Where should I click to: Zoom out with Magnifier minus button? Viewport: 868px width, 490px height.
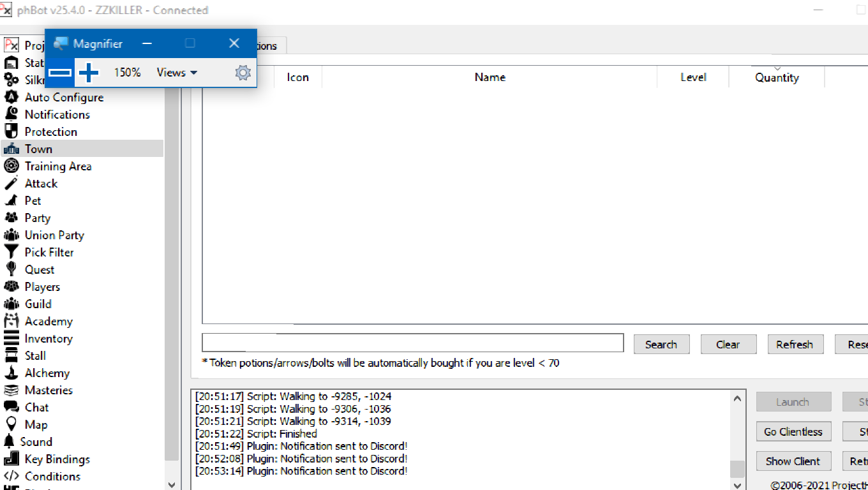60,73
